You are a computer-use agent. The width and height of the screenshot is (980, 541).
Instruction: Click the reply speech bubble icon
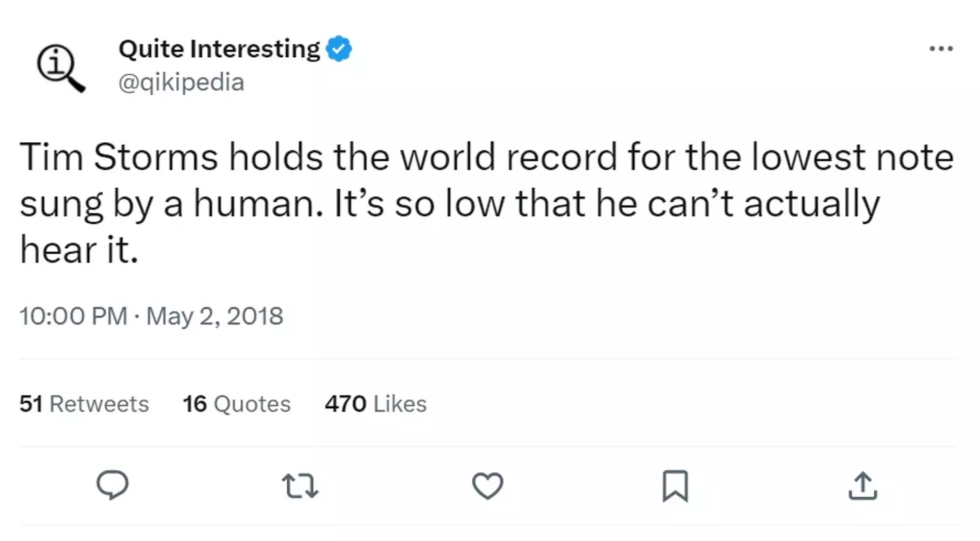tap(112, 486)
